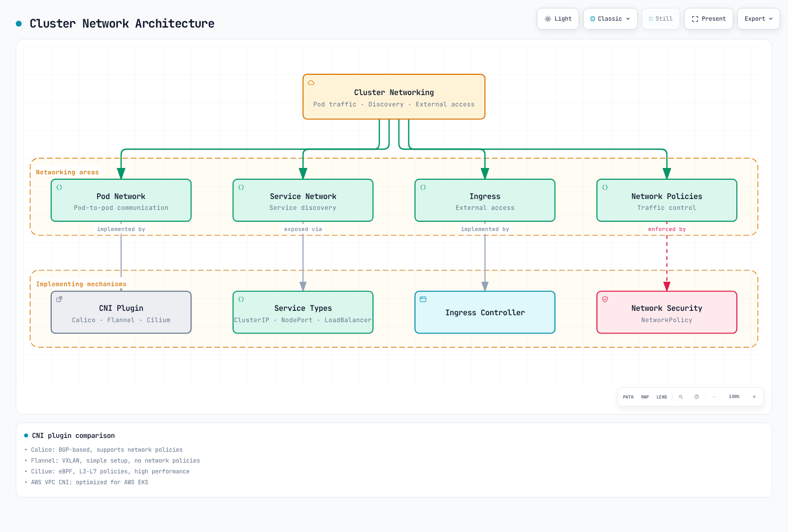Viewport: 788px width, 532px height.
Task: Zoom in with the plus icon
Action: click(x=754, y=397)
